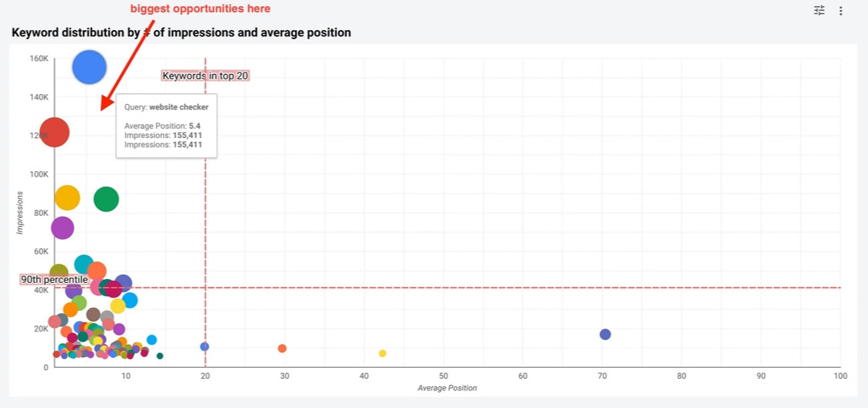Select the large red bubble near 120K
Image resolution: width=868 pixels, height=408 pixels.
[x=54, y=133]
